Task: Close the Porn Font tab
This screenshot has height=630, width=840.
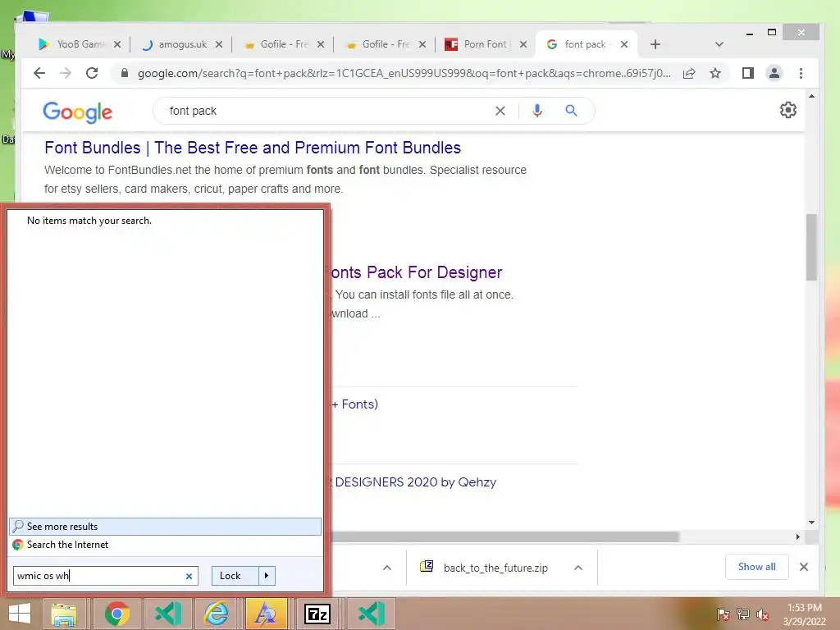Action: point(523,44)
